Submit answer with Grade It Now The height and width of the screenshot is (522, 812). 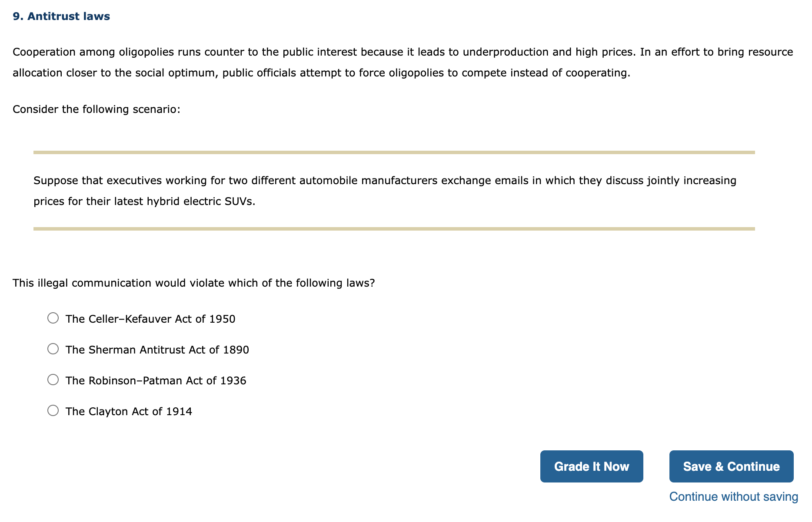click(592, 466)
